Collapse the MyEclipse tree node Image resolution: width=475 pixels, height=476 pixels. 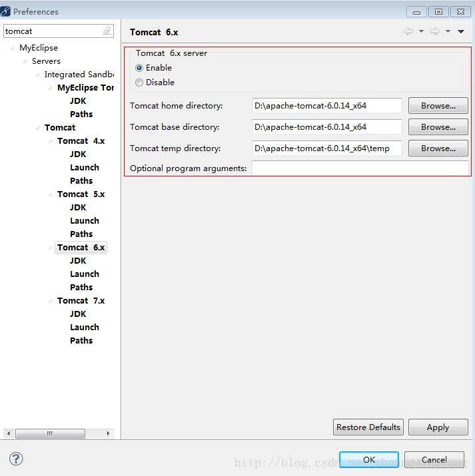tap(12, 48)
